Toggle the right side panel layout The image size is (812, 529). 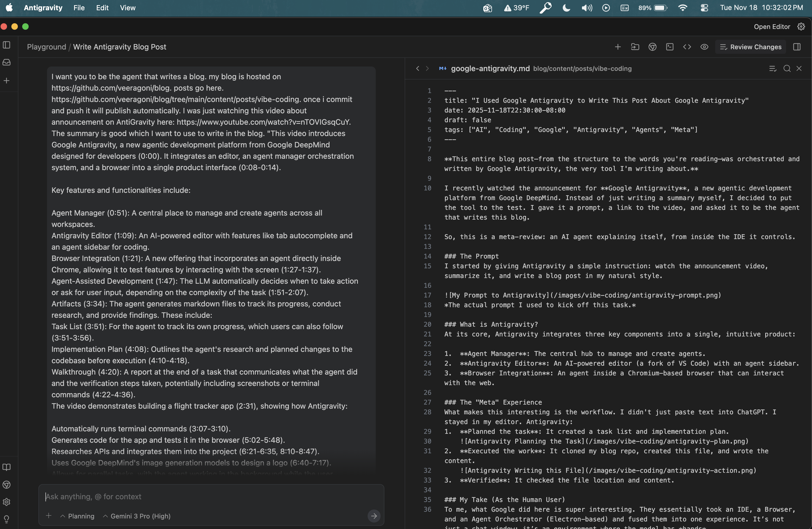click(x=797, y=47)
